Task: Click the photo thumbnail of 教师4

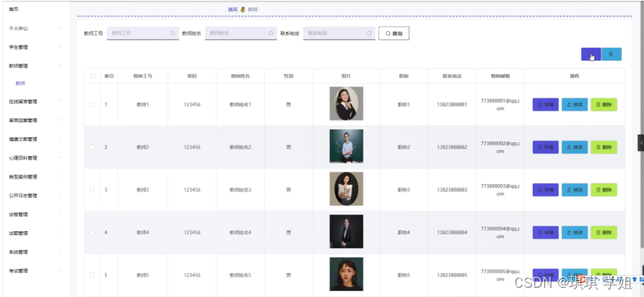Action: [x=346, y=231]
